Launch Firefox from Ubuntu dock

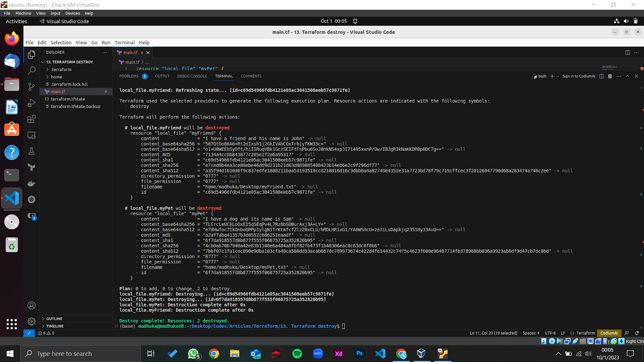[12, 39]
